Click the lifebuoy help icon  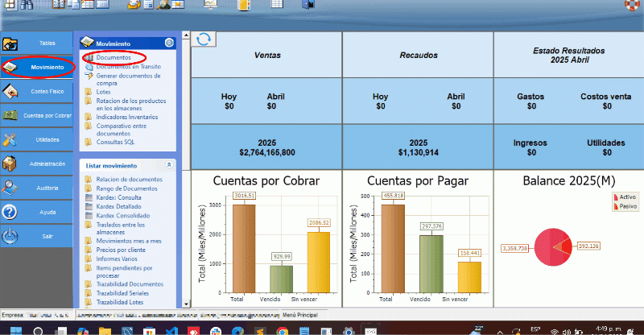tap(632, 5)
